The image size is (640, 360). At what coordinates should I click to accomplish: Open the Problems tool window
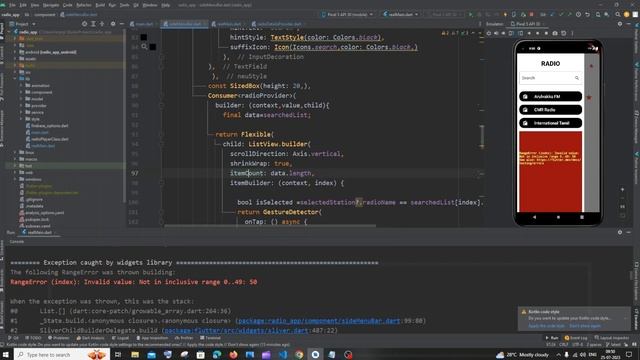[x=59, y=338]
